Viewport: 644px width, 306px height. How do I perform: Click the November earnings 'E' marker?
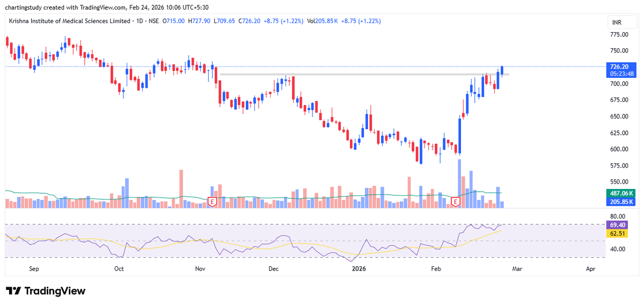coord(213,202)
